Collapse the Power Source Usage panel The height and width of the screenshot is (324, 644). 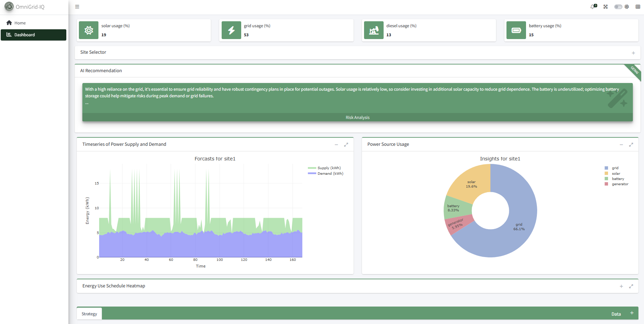click(621, 145)
